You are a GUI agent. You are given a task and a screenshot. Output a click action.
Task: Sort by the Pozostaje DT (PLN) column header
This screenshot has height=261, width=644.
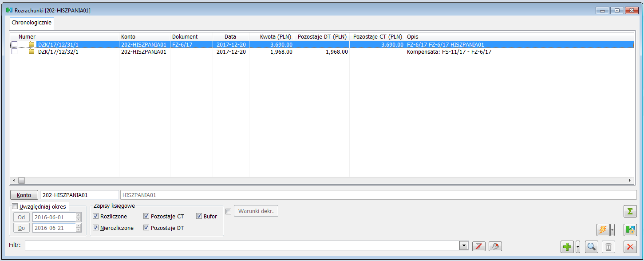pyautogui.click(x=322, y=36)
